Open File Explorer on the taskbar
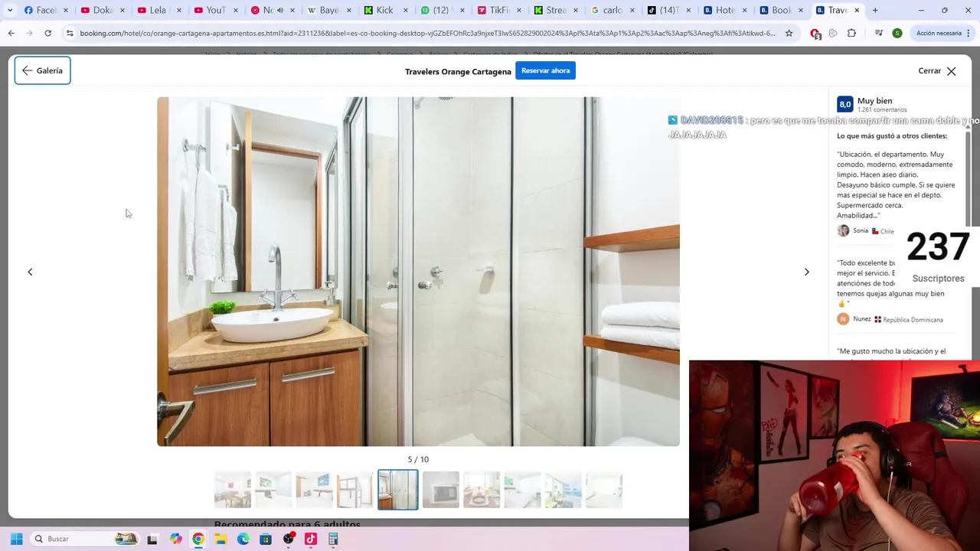Image resolution: width=980 pixels, height=551 pixels. click(x=220, y=539)
